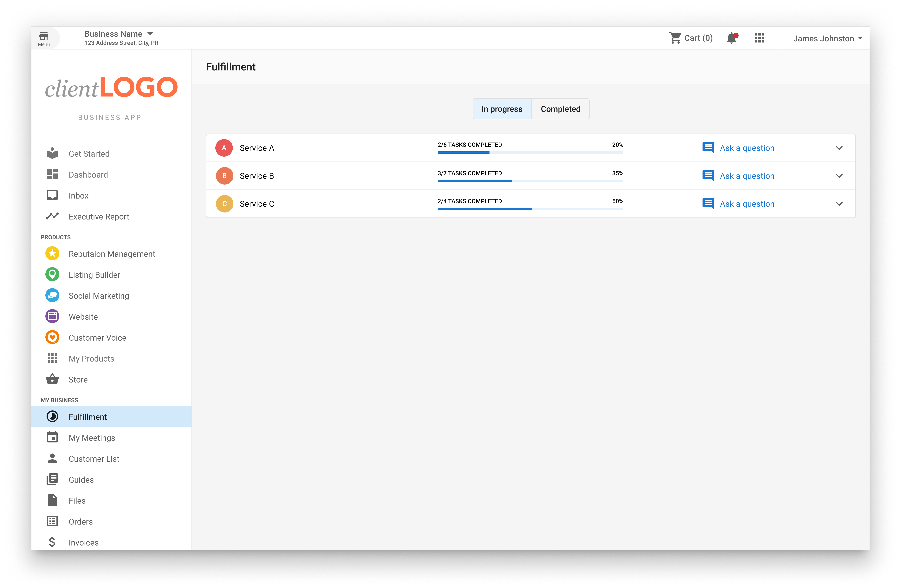Click the Fulfillment page heading
The height and width of the screenshot is (588, 901).
point(230,67)
